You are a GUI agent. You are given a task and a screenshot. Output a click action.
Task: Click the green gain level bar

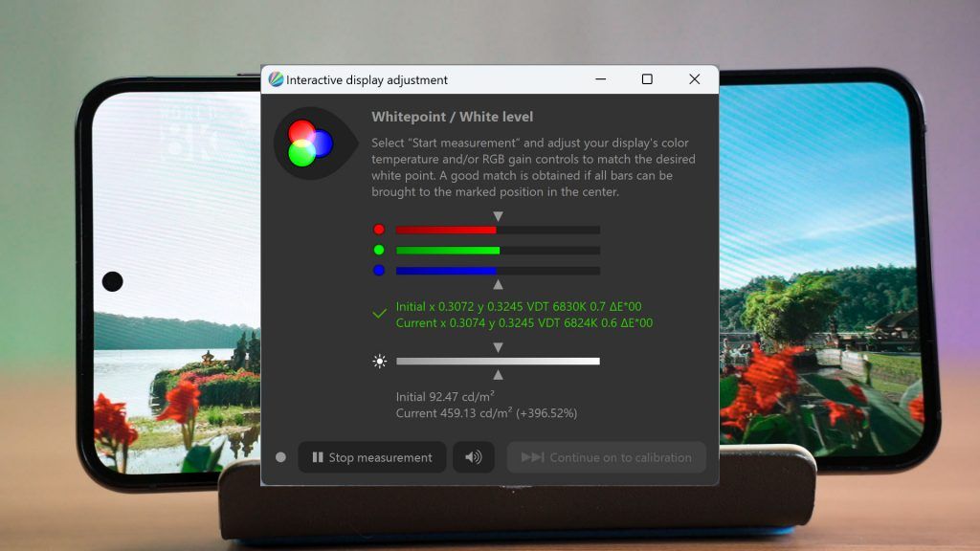point(498,251)
